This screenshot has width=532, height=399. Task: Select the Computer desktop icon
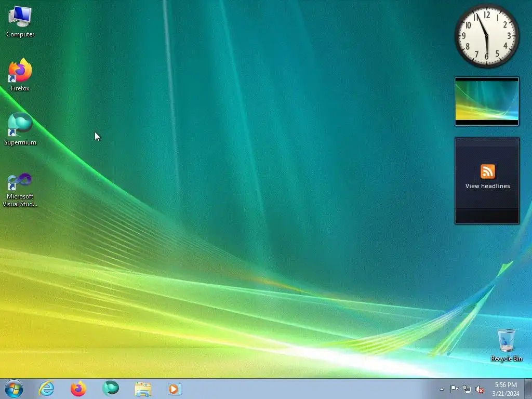click(x=20, y=21)
